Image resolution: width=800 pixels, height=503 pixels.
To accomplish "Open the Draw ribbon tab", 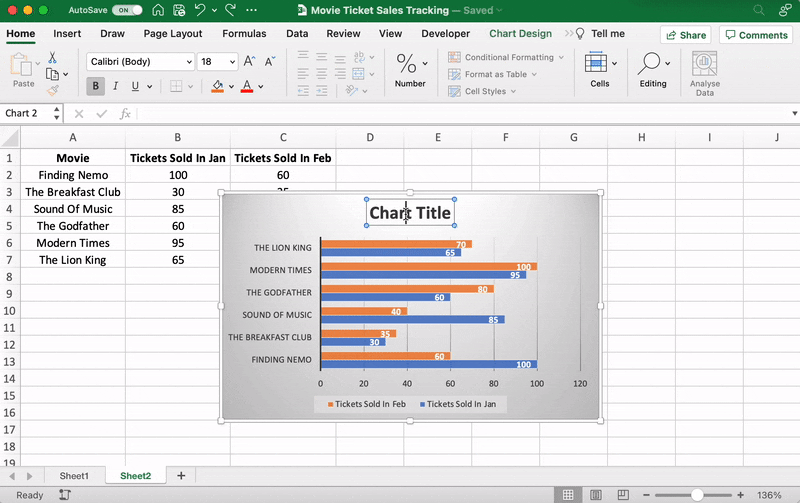I will tap(112, 34).
